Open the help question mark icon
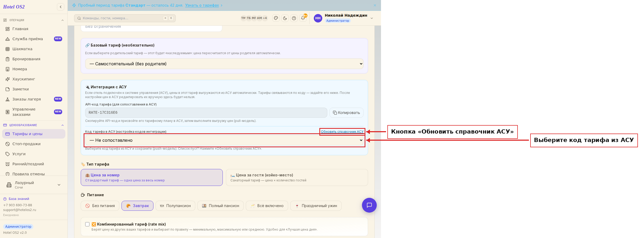 pyautogui.click(x=294, y=18)
